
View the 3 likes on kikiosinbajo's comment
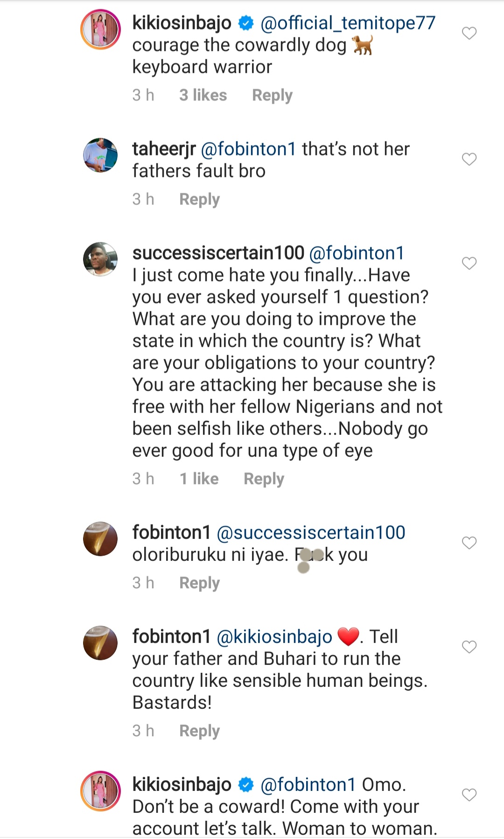click(x=203, y=95)
